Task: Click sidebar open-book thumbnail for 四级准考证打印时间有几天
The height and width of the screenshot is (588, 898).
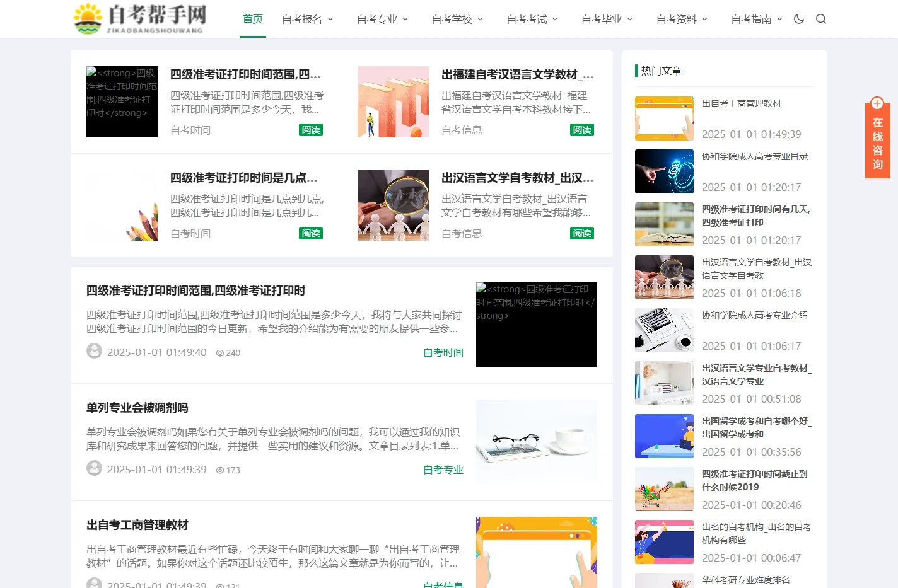Action: [664, 224]
